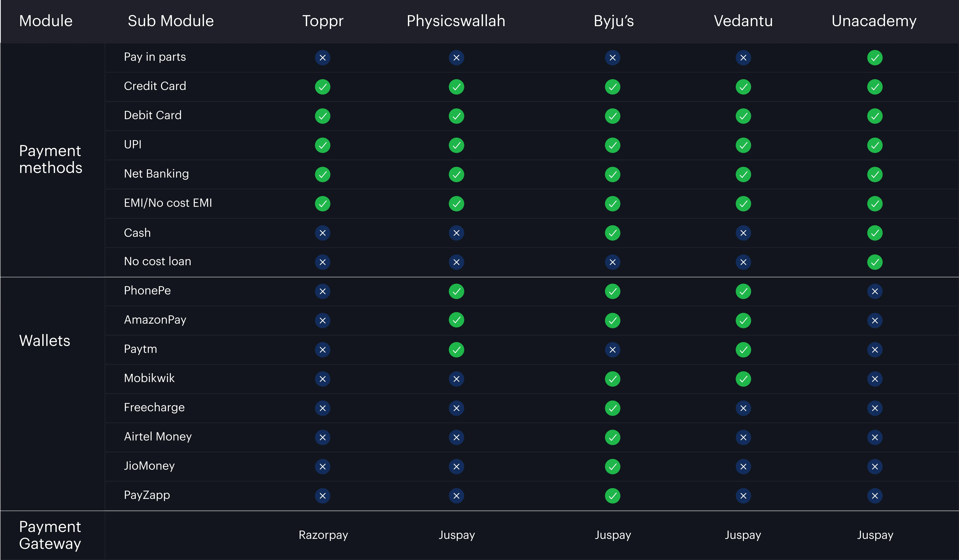The width and height of the screenshot is (959, 560).
Task: Click the Cash row label
Action: coord(137,233)
